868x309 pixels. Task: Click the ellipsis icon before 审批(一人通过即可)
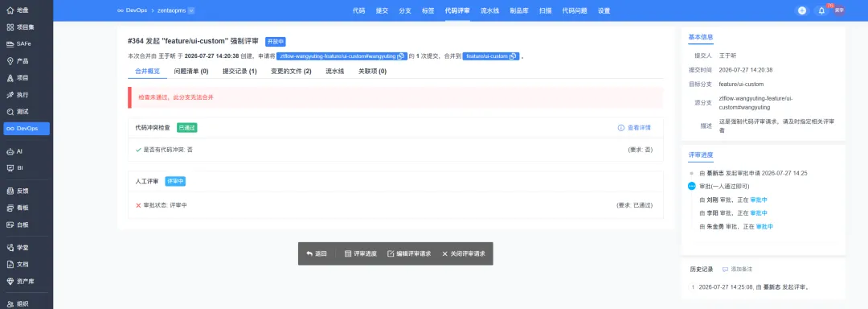click(x=691, y=186)
